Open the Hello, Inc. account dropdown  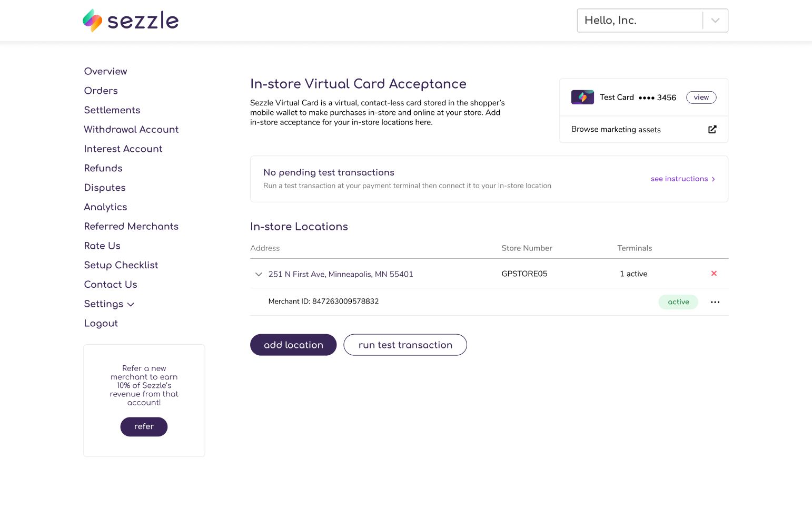(x=715, y=21)
